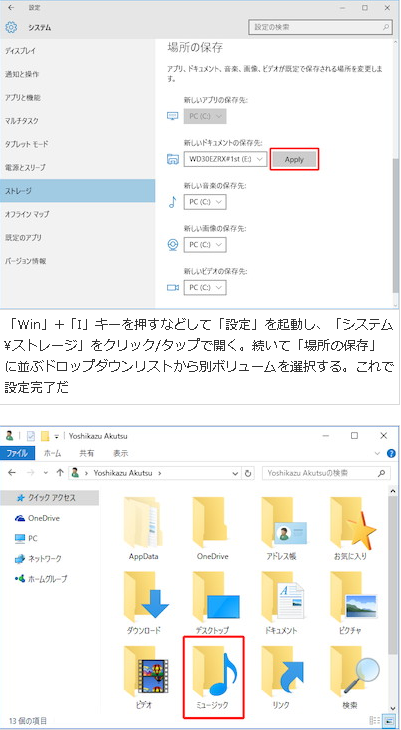Viewport: 401px width, 730px height.
Task: Click the up-one-level arrow in Explorer
Action: coord(60,473)
